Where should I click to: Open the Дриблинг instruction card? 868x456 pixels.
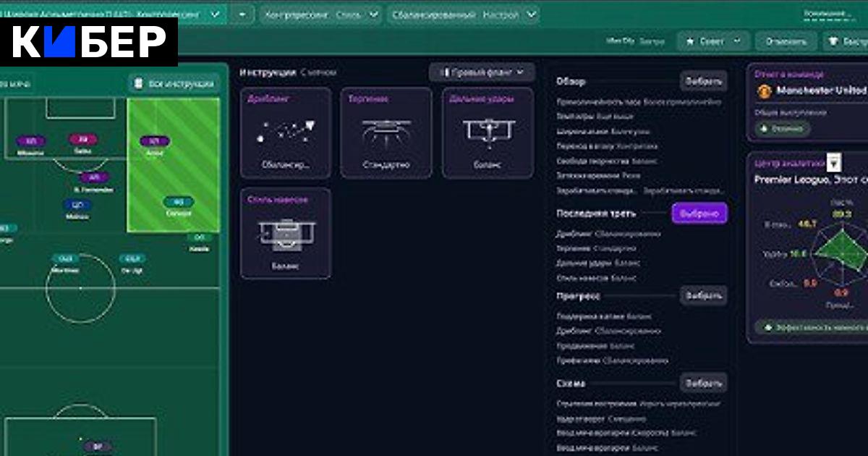pyautogui.click(x=285, y=132)
